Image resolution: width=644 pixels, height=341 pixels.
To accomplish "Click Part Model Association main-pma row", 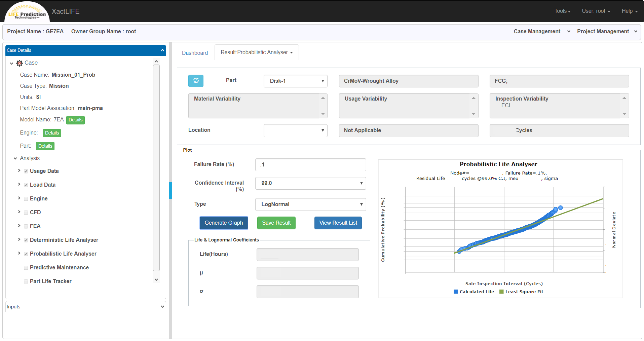I will point(61,108).
